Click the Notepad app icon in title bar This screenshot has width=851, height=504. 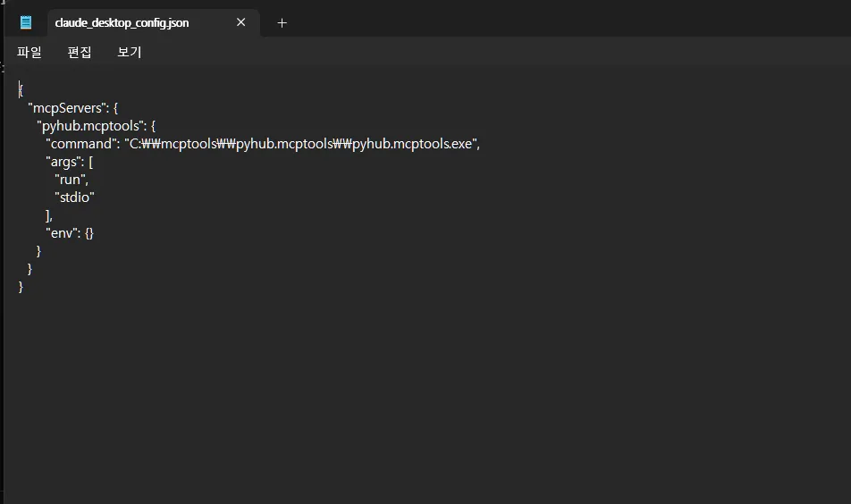pos(26,22)
